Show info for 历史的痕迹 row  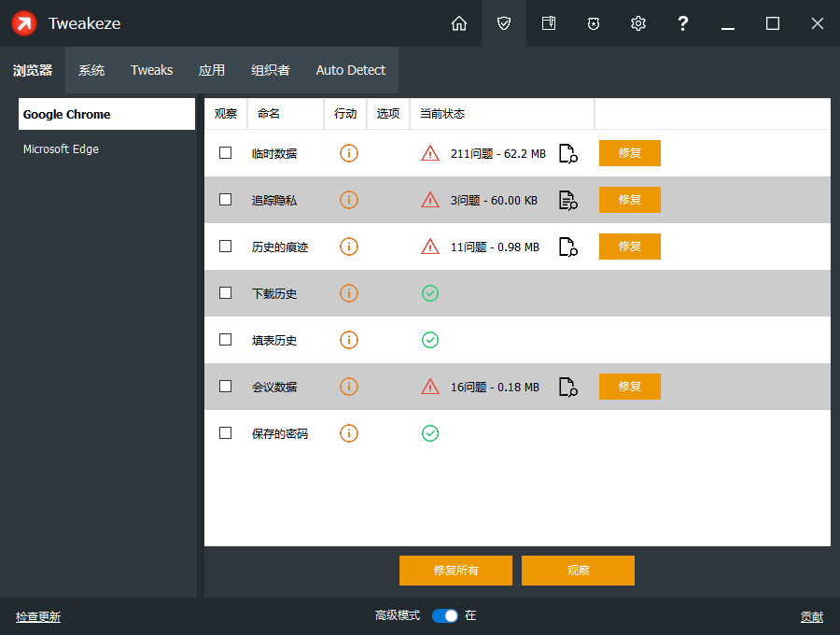click(349, 247)
